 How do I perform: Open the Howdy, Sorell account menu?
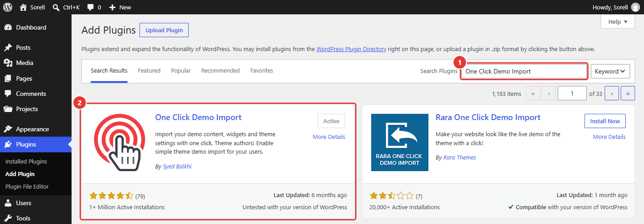616,7
